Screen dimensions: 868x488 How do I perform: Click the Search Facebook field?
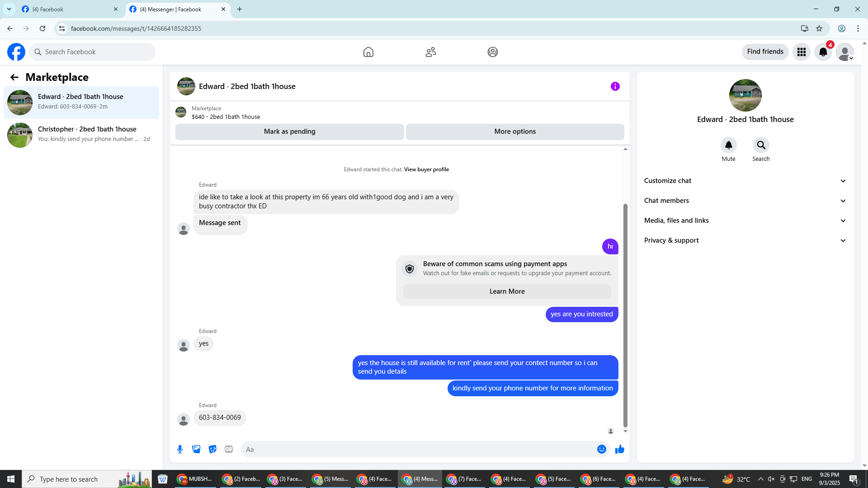pos(93,52)
